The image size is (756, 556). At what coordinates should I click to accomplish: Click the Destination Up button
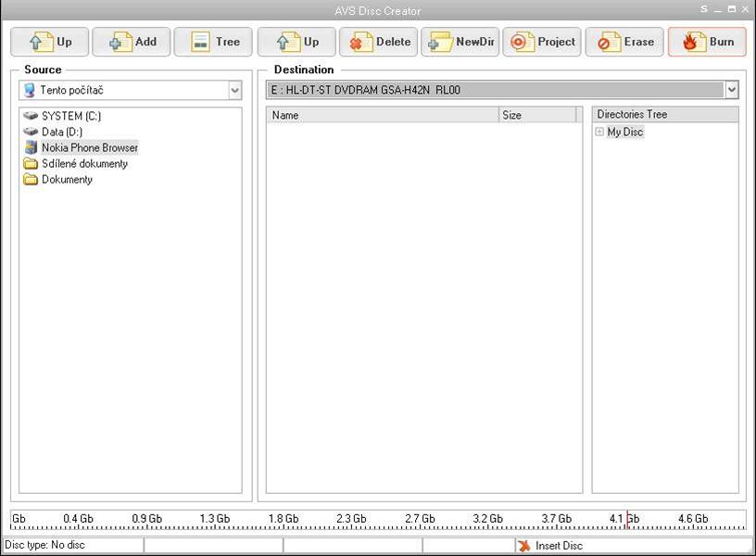(x=296, y=42)
